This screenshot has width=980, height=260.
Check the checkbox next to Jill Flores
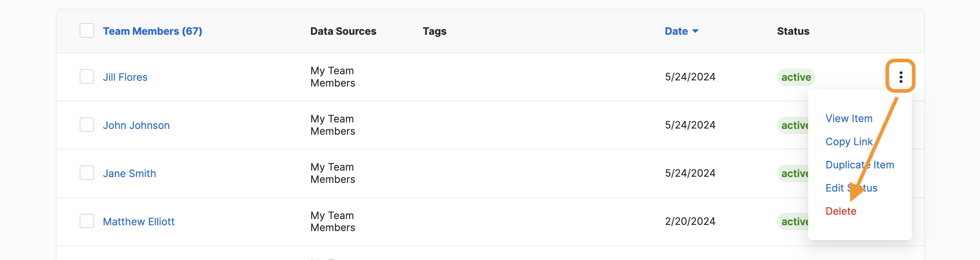click(x=87, y=77)
